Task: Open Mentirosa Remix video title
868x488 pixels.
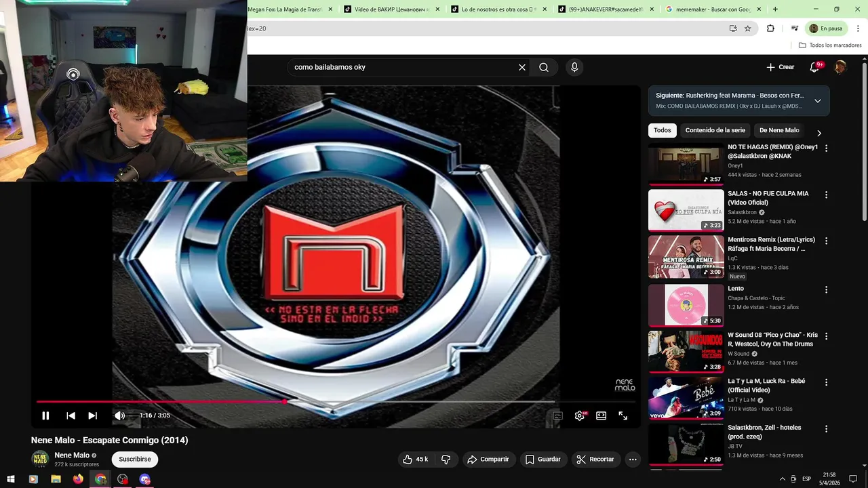Action: tap(771, 244)
